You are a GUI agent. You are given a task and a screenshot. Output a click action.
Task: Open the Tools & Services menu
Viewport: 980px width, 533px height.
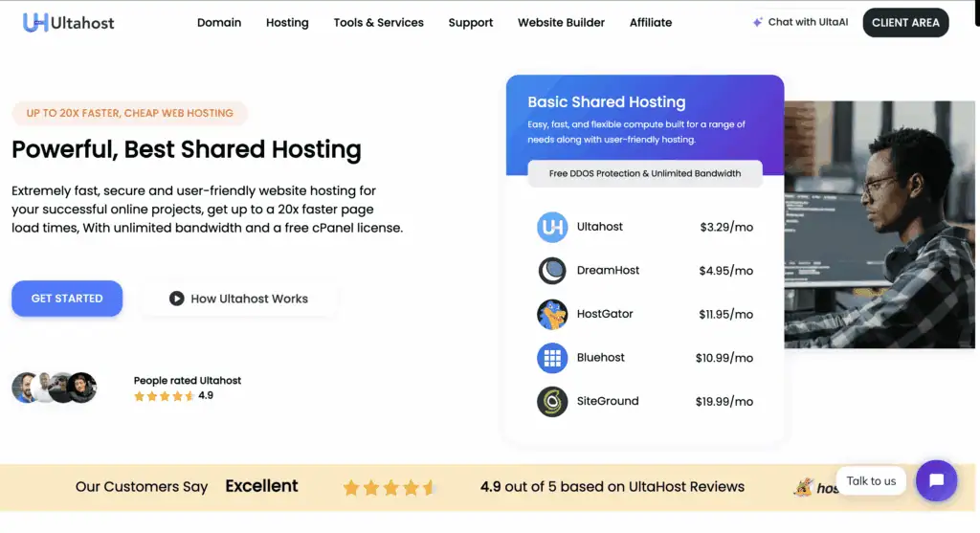coord(379,23)
